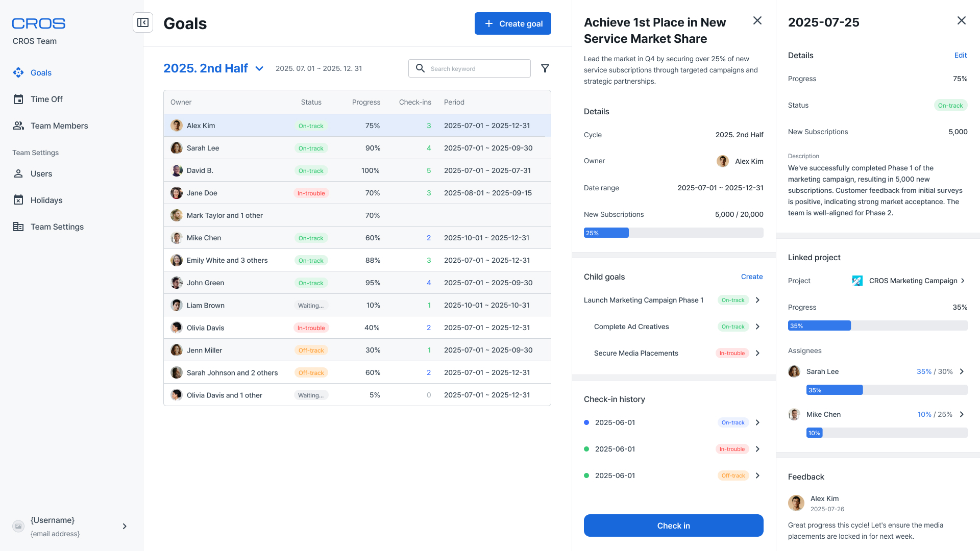Viewport: 980px width, 551px height.
Task: Expand the Username account menu arrow
Action: point(125,526)
